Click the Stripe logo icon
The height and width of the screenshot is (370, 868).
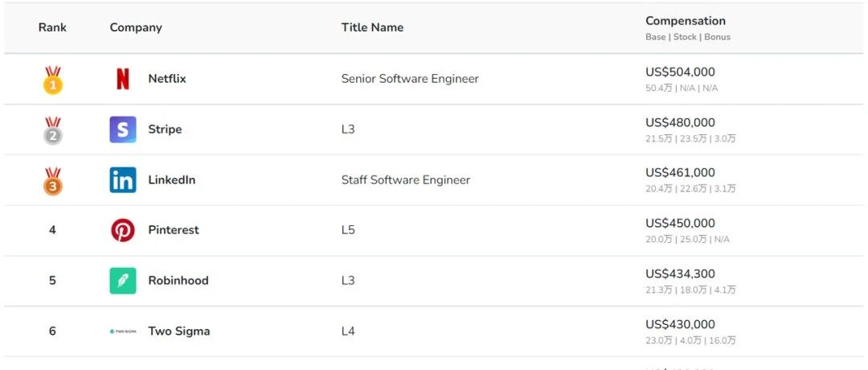tap(123, 129)
